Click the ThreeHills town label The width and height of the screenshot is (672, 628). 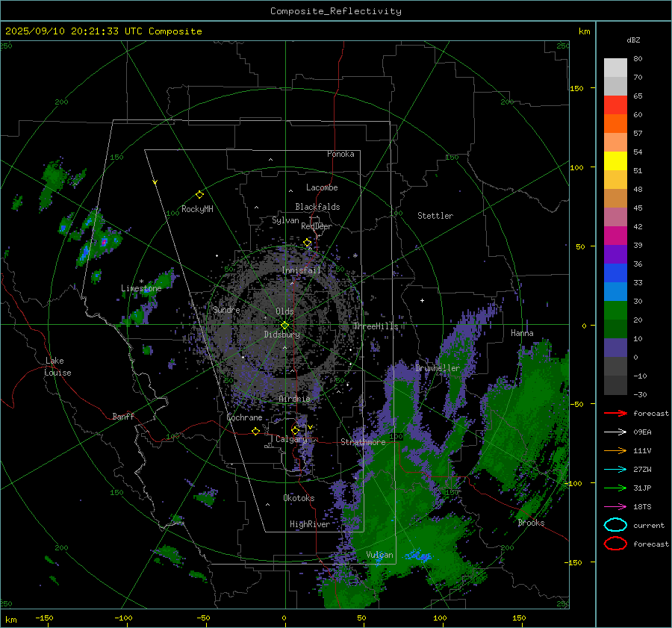point(376,326)
